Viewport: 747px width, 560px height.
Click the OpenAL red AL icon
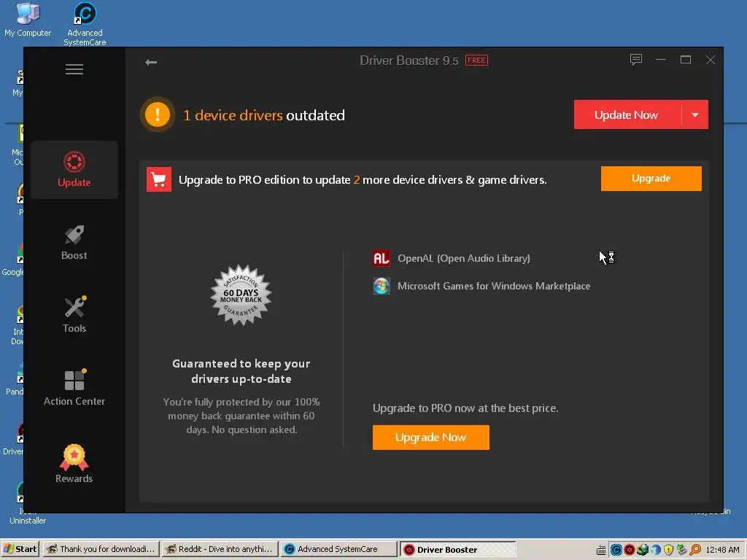(381, 259)
